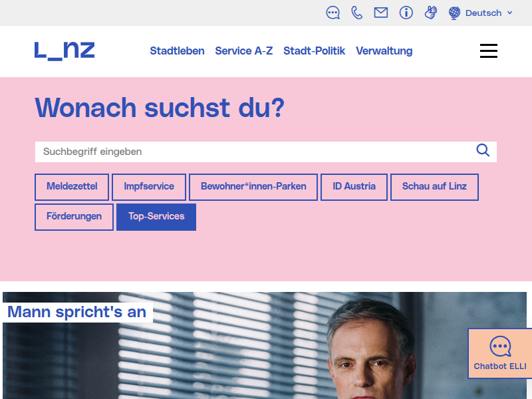Click the magnifying glass search icon
The width and height of the screenshot is (532, 399).
tap(483, 150)
